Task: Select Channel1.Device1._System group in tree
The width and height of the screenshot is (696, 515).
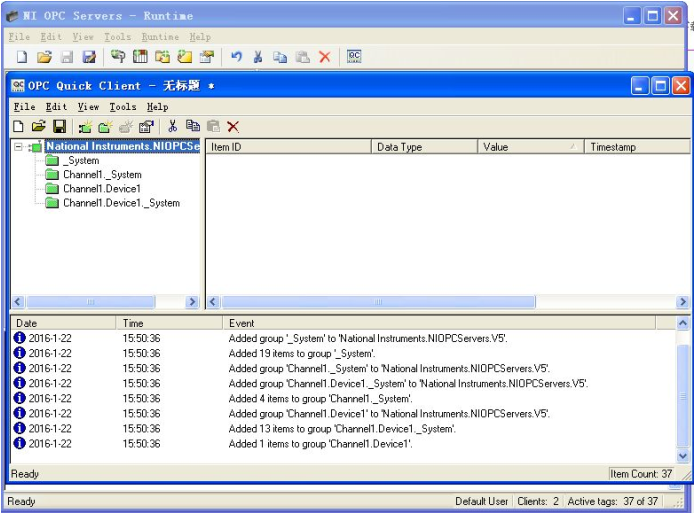Action: (121, 203)
